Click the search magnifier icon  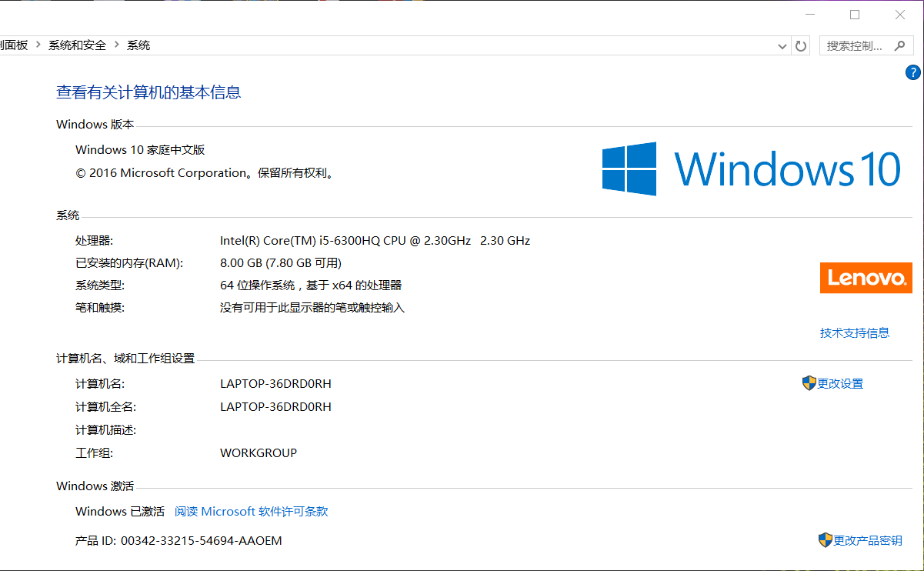[x=899, y=46]
